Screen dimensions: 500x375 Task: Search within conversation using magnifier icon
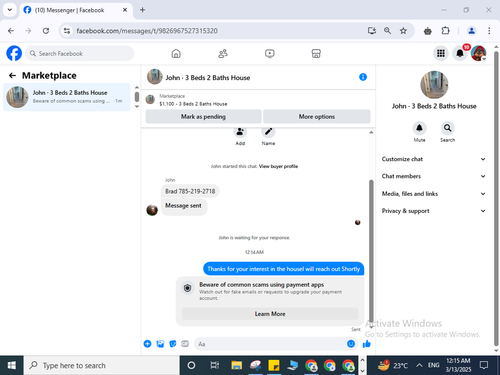tap(447, 128)
